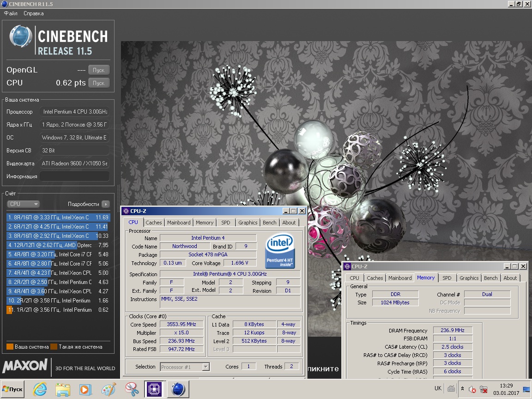This screenshot has height=399, width=532.
Task: Click the network tray icon
Action: [x=484, y=389]
